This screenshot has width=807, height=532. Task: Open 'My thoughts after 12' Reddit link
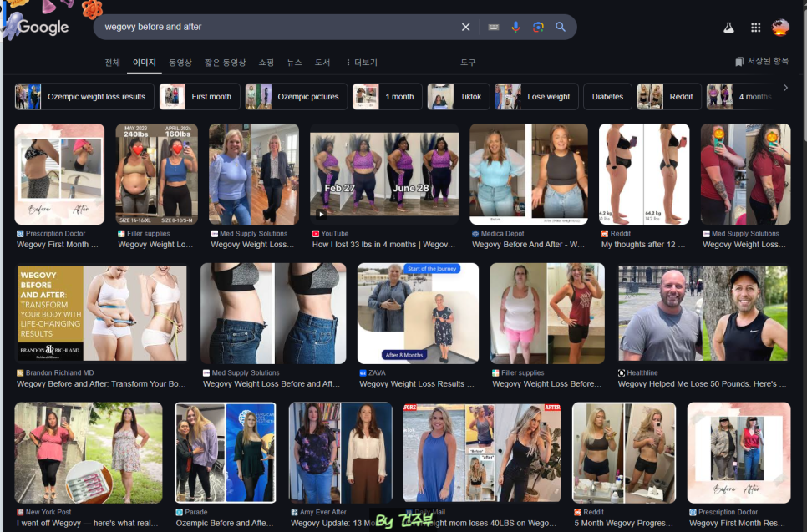pyautogui.click(x=642, y=245)
